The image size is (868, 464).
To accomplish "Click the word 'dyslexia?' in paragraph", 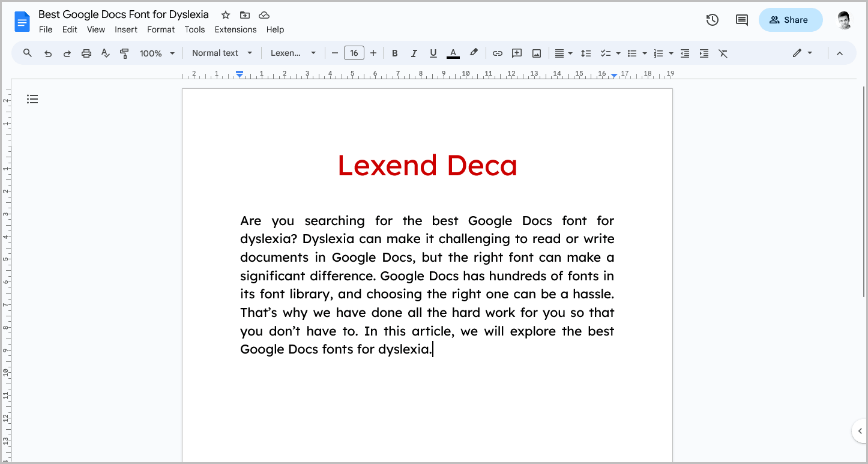I will click(x=270, y=239).
